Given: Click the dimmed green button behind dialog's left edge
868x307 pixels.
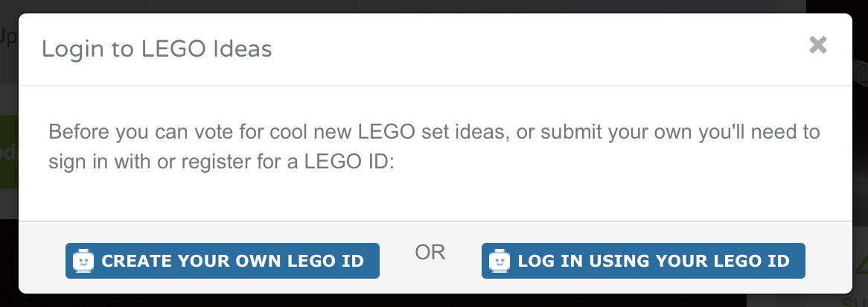Looking at the screenshot, I should pos(9,153).
